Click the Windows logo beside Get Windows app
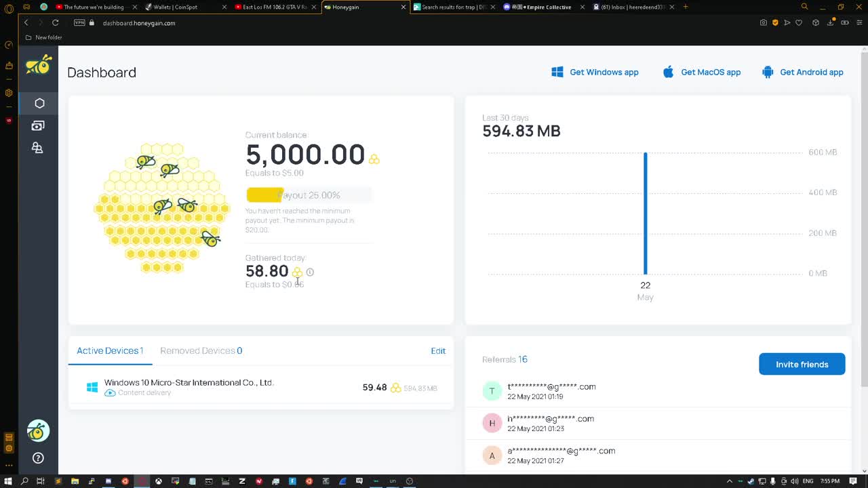Viewport: 868px width, 488px height. point(557,72)
